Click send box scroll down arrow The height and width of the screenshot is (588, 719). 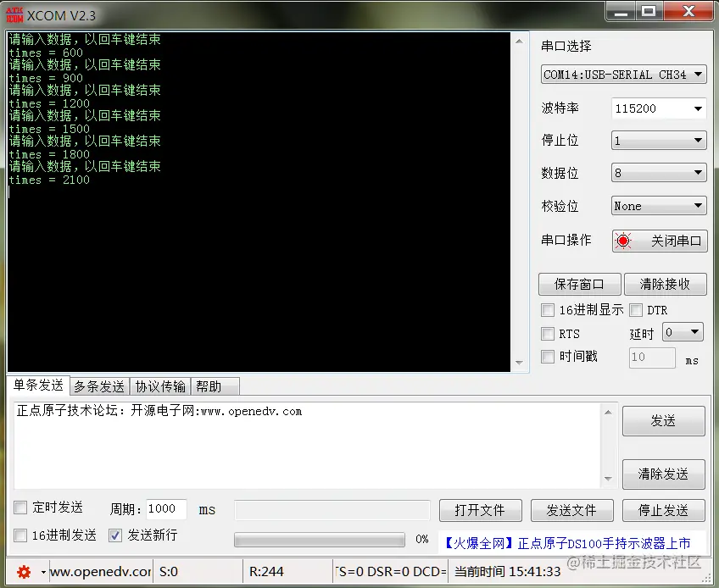(x=608, y=479)
